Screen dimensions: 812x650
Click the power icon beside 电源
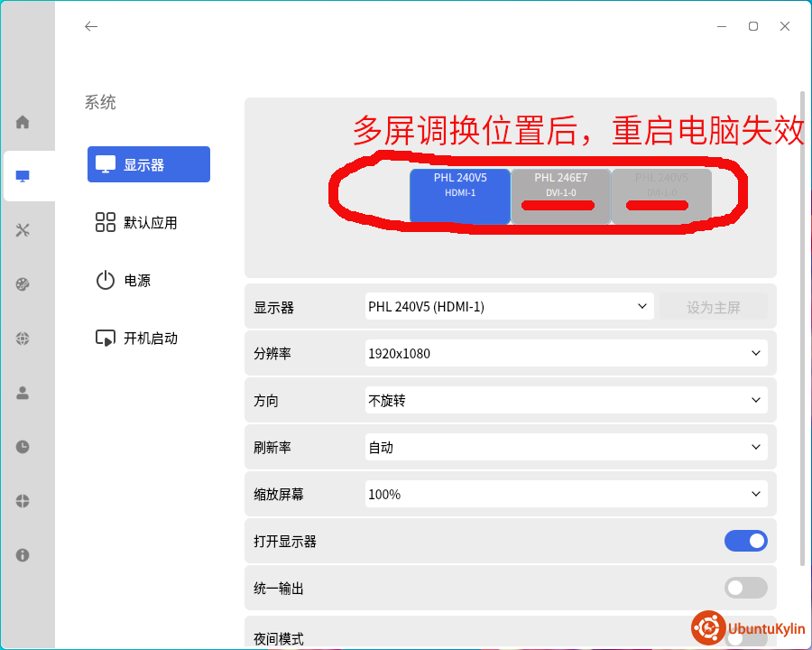106,280
